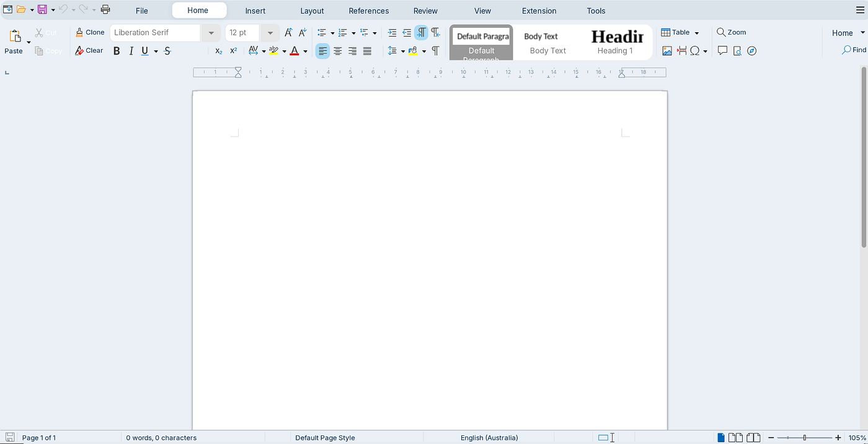
Task: Click the font color red A swatch
Action: (294, 51)
